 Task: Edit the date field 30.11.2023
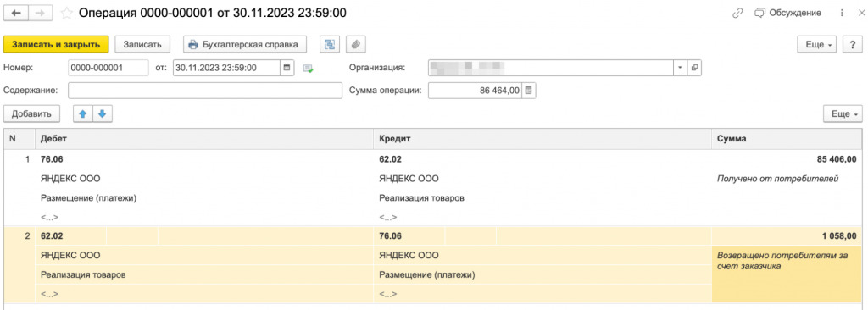[226, 68]
